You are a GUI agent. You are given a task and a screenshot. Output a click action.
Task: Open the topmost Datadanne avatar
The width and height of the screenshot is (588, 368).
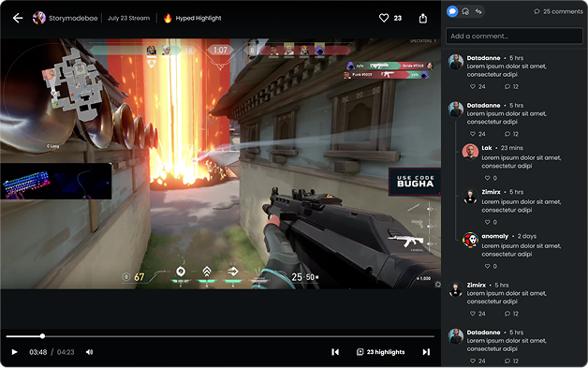click(x=456, y=62)
